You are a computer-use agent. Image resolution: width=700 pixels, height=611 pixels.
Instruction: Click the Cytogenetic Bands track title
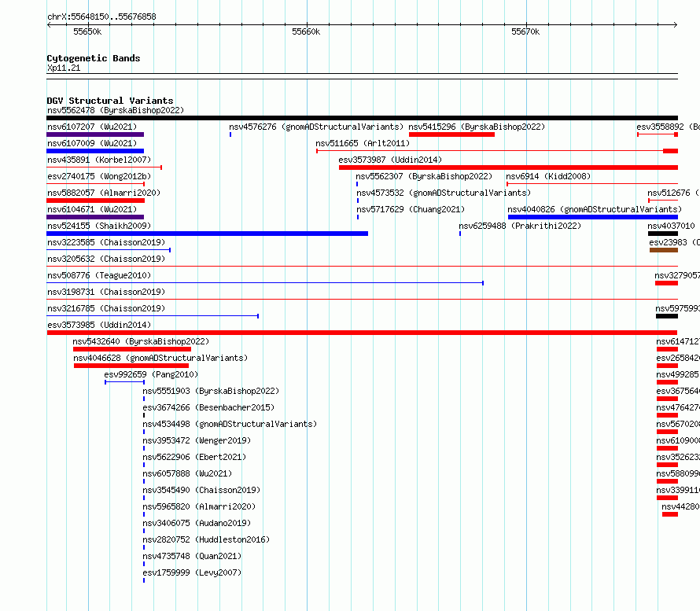pos(94,58)
